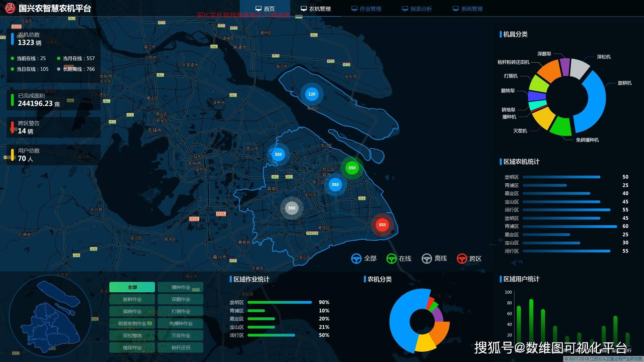Open the 作业管理 tab

tap(366, 9)
